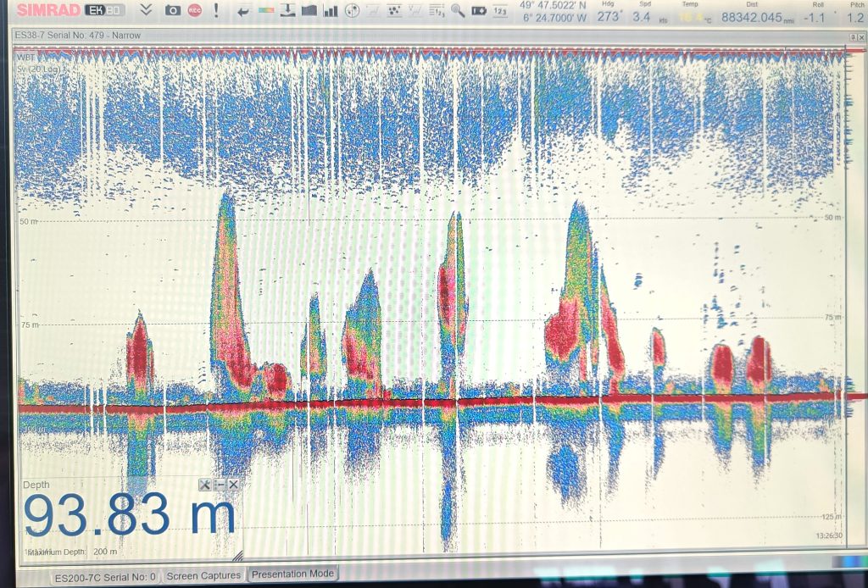Click the screen capture camera icon

pyautogui.click(x=172, y=10)
